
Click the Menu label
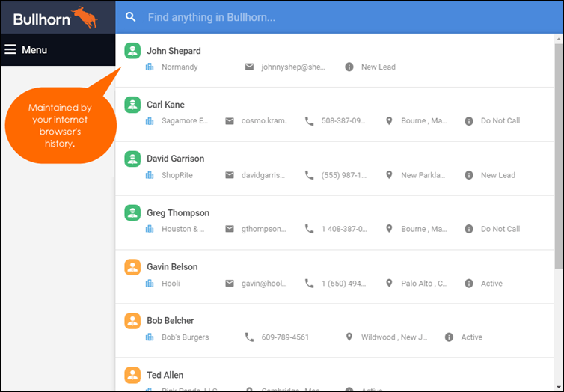coord(34,49)
